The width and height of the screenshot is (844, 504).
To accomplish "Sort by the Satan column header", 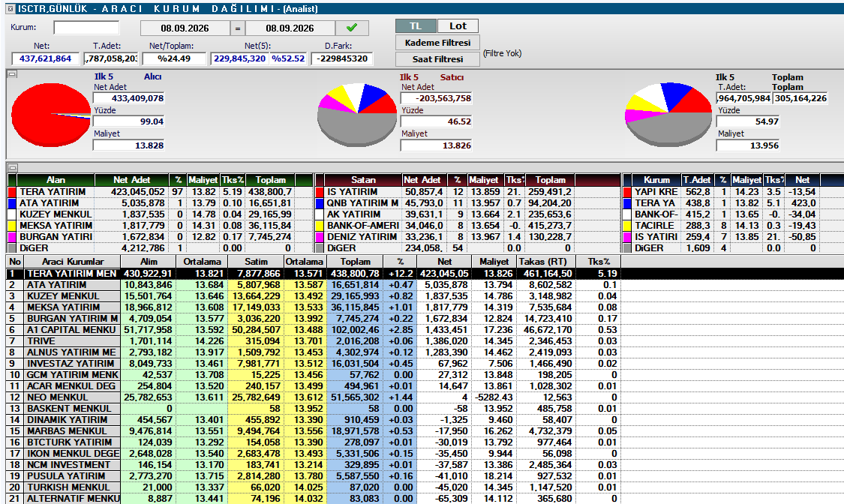I will coord(363,180).
